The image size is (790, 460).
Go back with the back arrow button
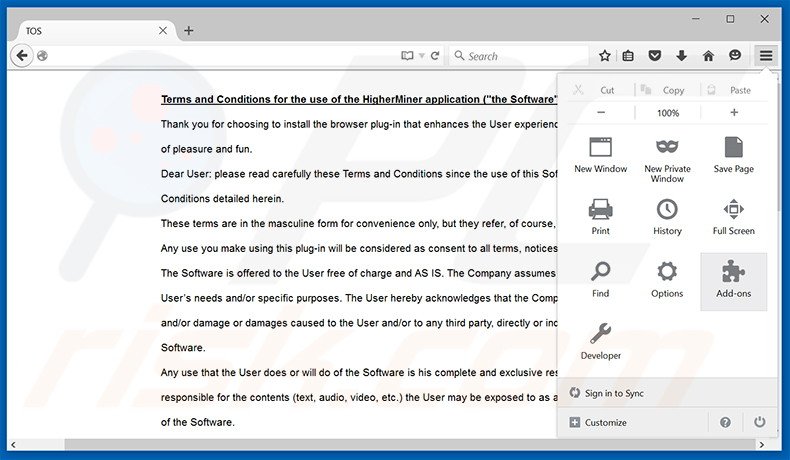[x=22, y=55]
